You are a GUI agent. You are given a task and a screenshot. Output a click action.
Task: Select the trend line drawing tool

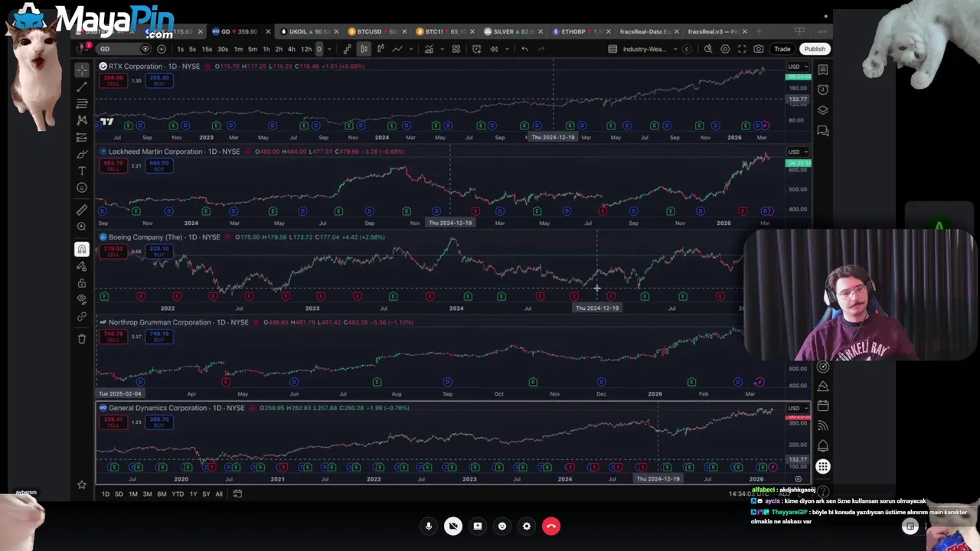82,86
